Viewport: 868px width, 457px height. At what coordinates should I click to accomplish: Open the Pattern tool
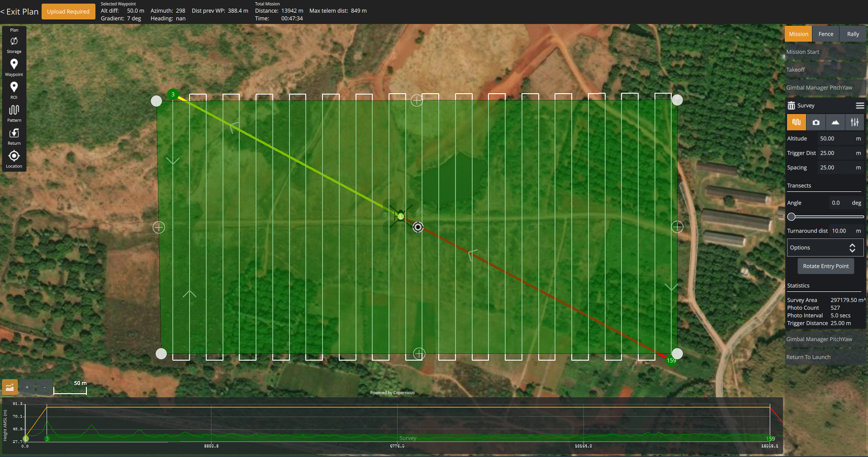point(14,113)
